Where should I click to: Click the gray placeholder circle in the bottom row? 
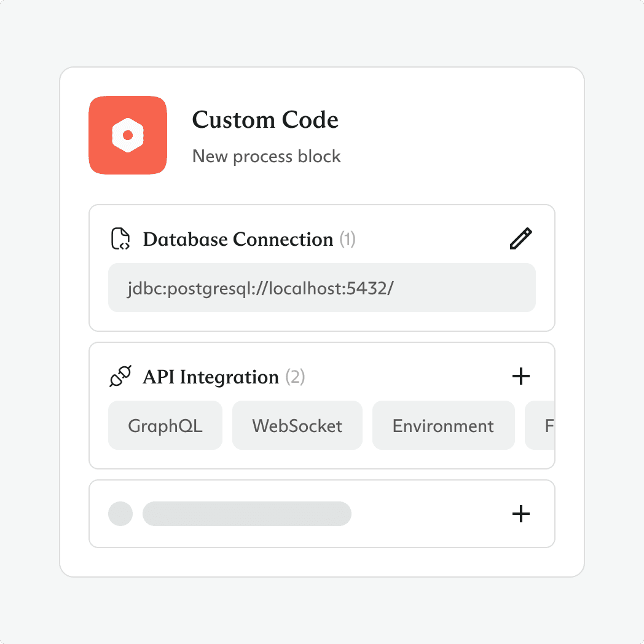pyautogui.click(x=120, y=514)
